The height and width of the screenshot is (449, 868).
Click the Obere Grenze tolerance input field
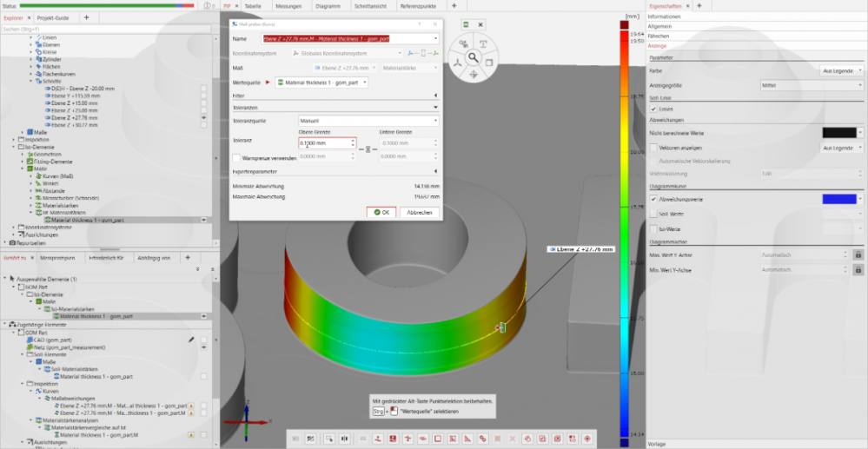click(324, 142)
